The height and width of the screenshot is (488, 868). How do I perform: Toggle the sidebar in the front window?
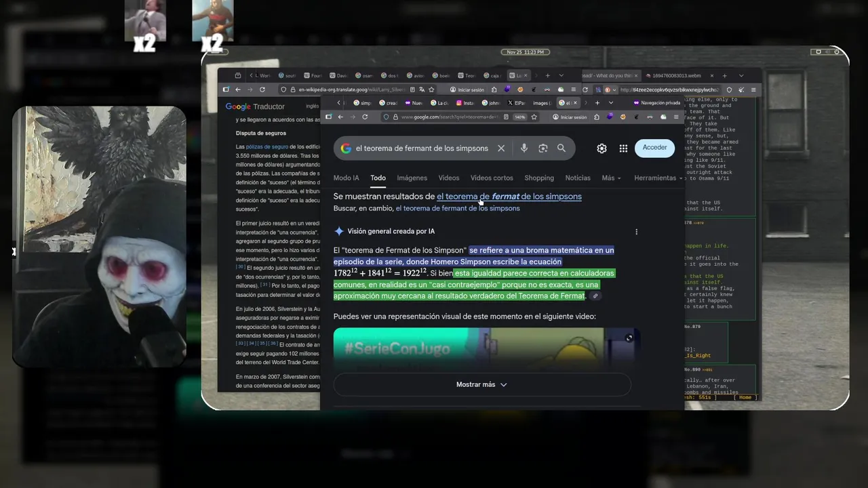tap(329, 117)
